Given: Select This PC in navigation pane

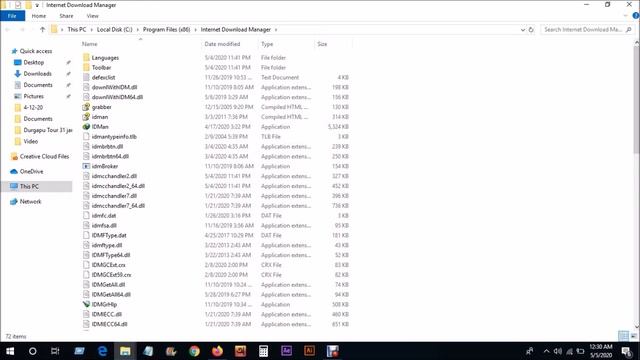Looking at the screenshot, I should [x=29, y=187].
